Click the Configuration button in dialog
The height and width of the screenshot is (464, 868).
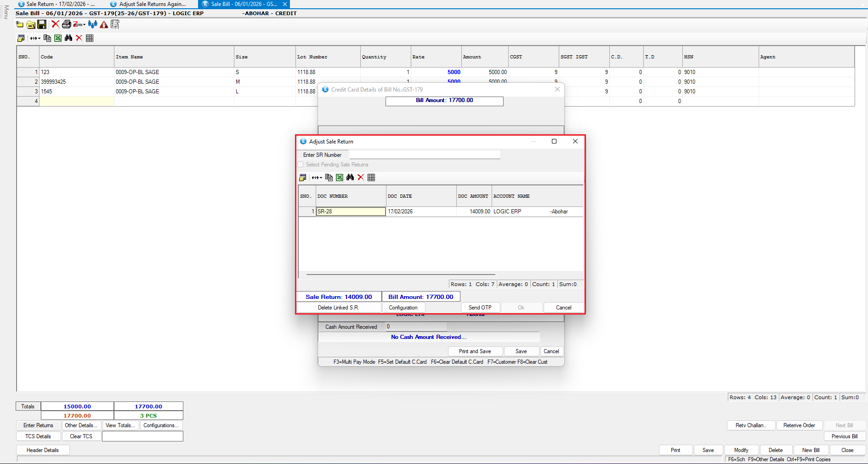tap(403, 308)
